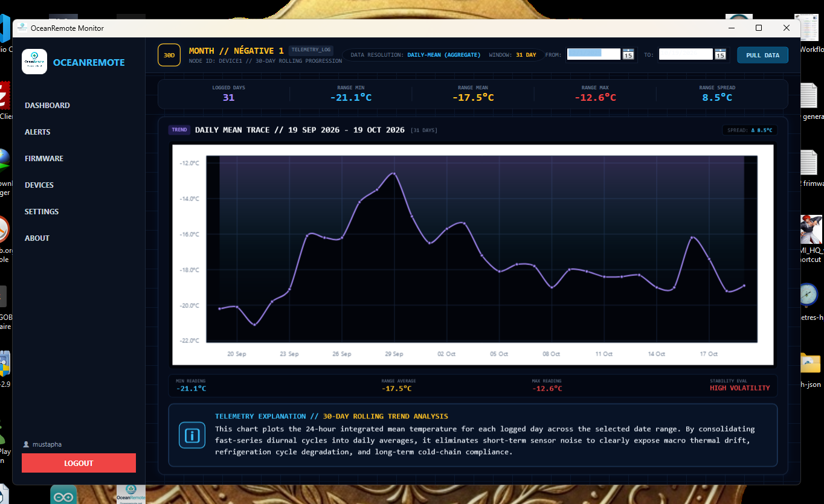This screenshot has width=824, height=504.
Task: Click the -16.0°C y-axis label
Action: (189, 234)
